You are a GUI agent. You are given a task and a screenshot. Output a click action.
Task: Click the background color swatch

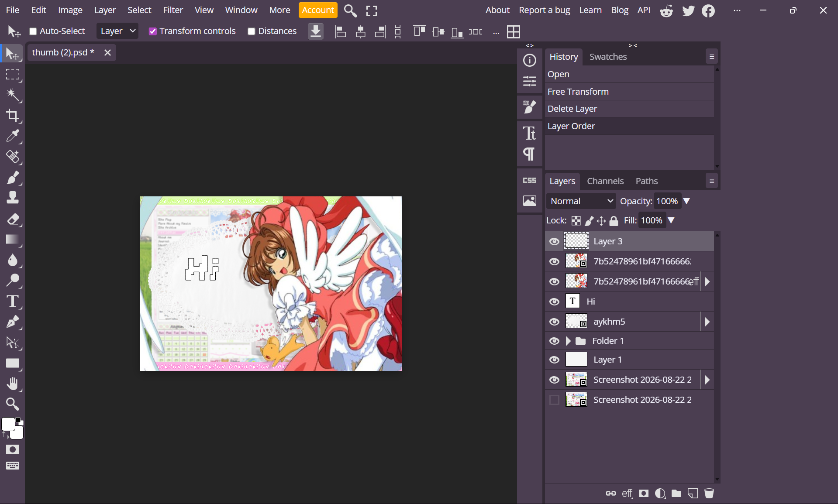17,433
